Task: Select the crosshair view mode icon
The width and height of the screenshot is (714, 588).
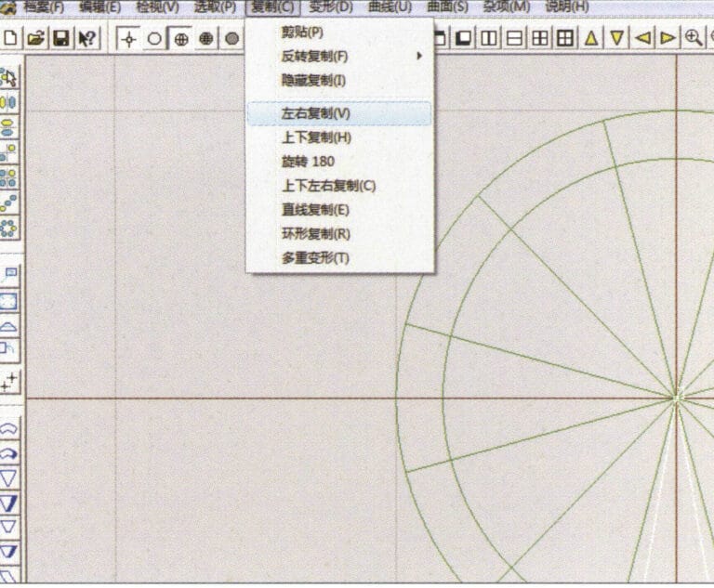Action: 129,39
